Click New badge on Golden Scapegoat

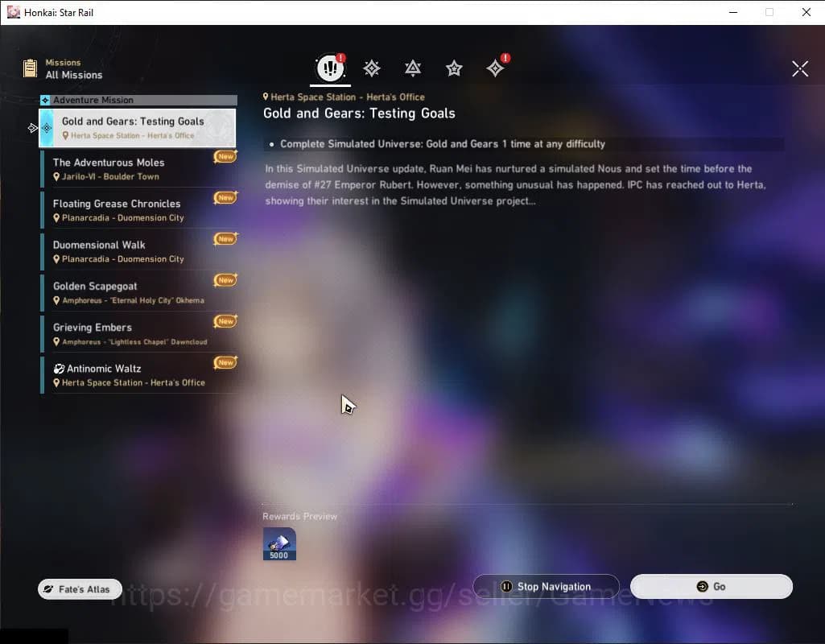[225, 280]
